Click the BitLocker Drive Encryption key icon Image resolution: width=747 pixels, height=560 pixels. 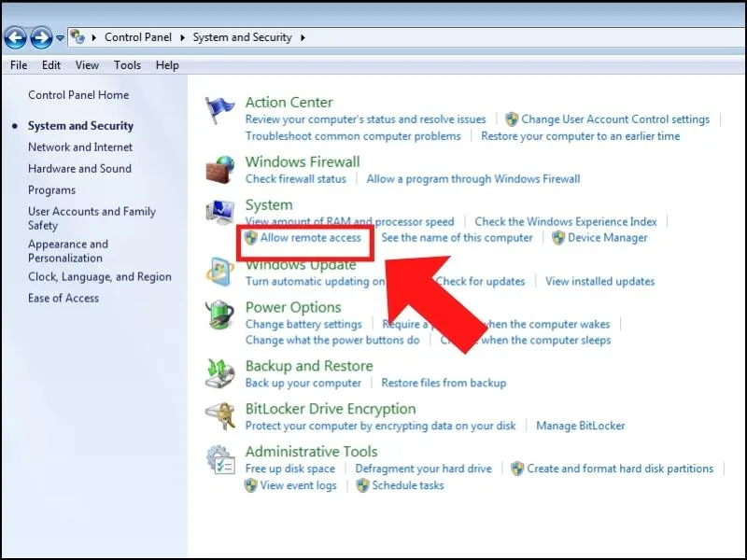click(220, 417)
